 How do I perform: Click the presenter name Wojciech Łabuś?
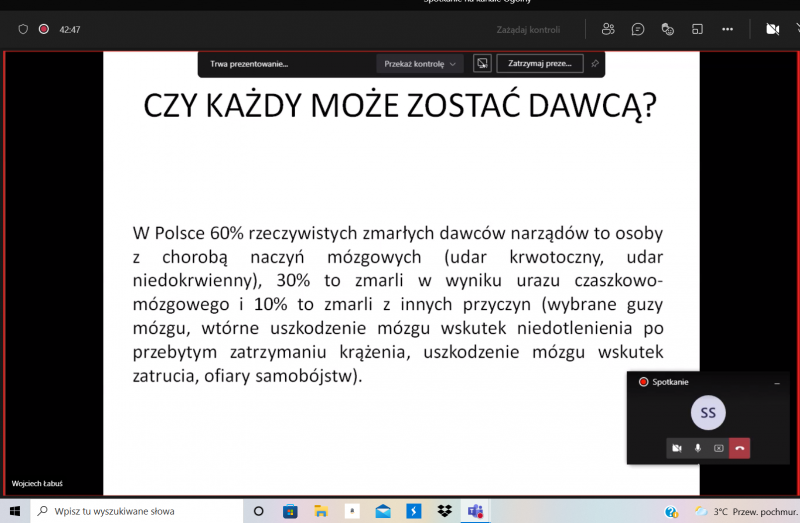[37, 483]
